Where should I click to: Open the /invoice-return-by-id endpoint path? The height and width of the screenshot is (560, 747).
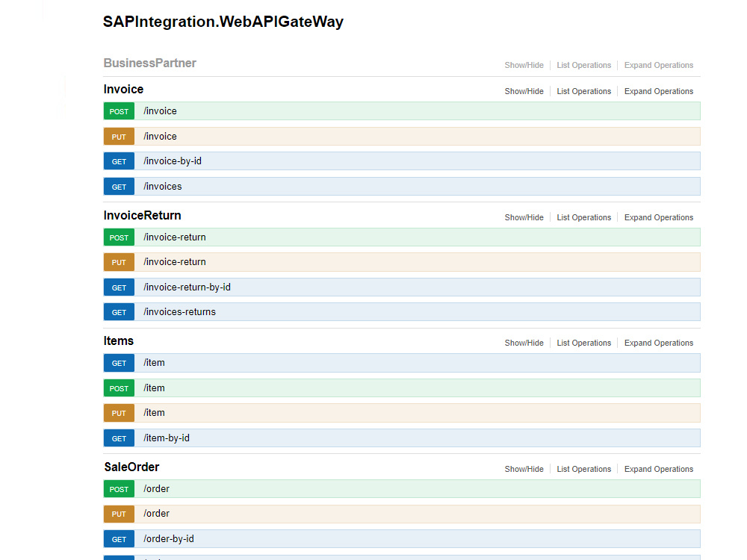click(x=187, y=287)
